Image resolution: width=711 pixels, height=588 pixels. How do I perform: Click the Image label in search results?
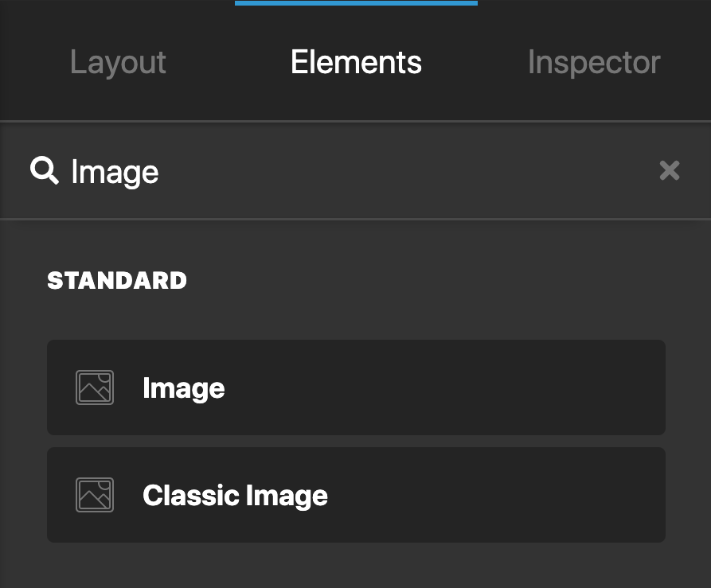coord(184,387)
